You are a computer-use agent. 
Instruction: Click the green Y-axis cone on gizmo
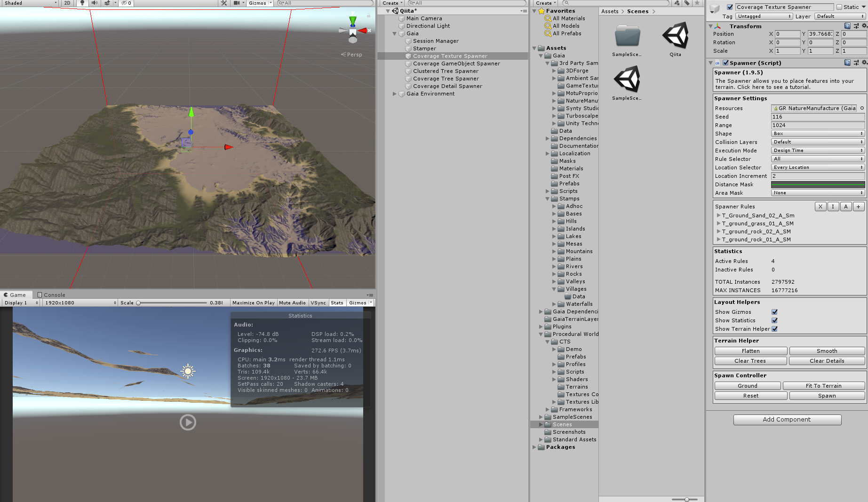353,21
